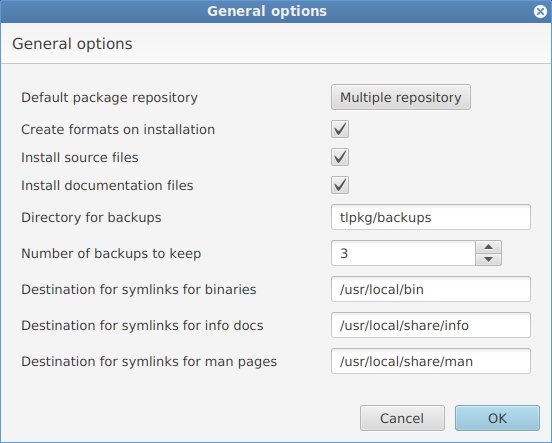Click the Directory for backups field
552x443 pixels.
(431, 217)
